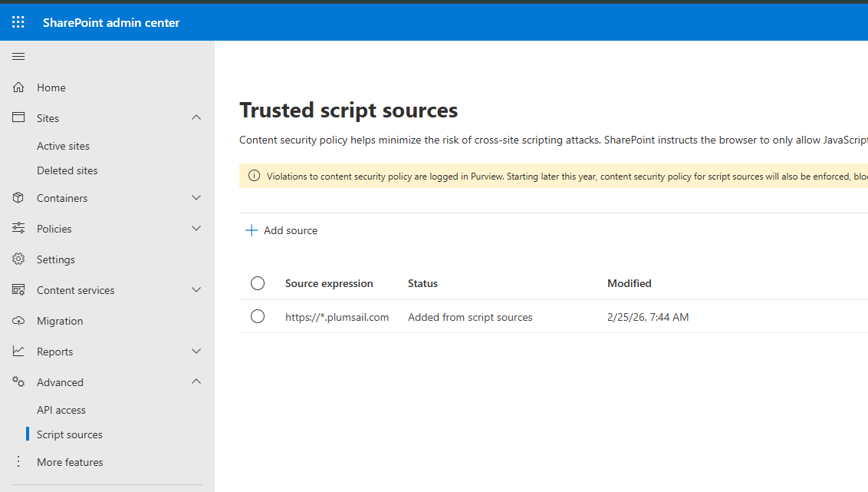Open Settings gear icon in sidebar
The width and height of the screenshot is (868, 492).
pos(18,259)
